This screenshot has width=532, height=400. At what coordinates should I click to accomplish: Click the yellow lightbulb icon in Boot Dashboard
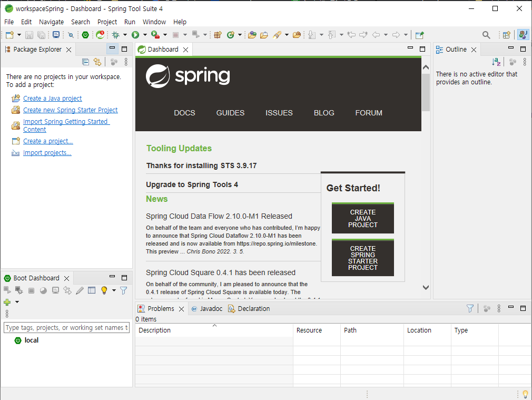[x=104, y=290]
